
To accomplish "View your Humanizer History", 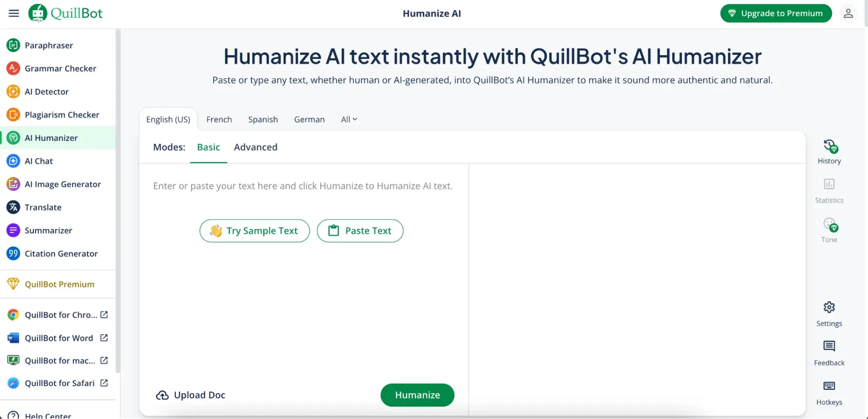I will pyautogui.click(x=828, y=151).
